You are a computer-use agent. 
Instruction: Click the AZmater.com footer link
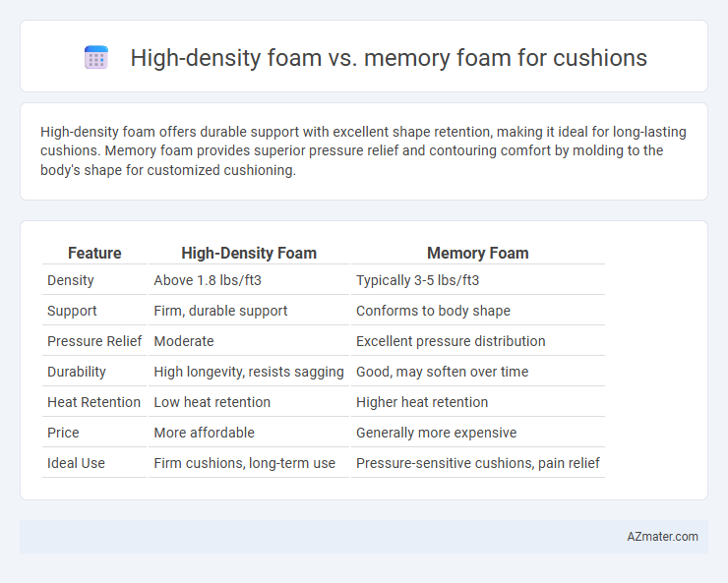pos(662,536)
